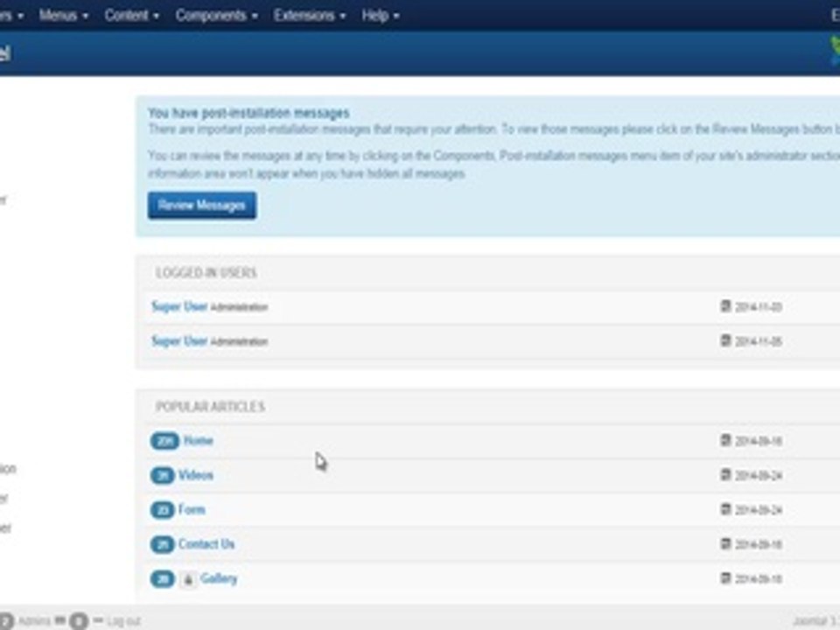
Task: Open the Contact Us article link
Action: pos(206,543)
